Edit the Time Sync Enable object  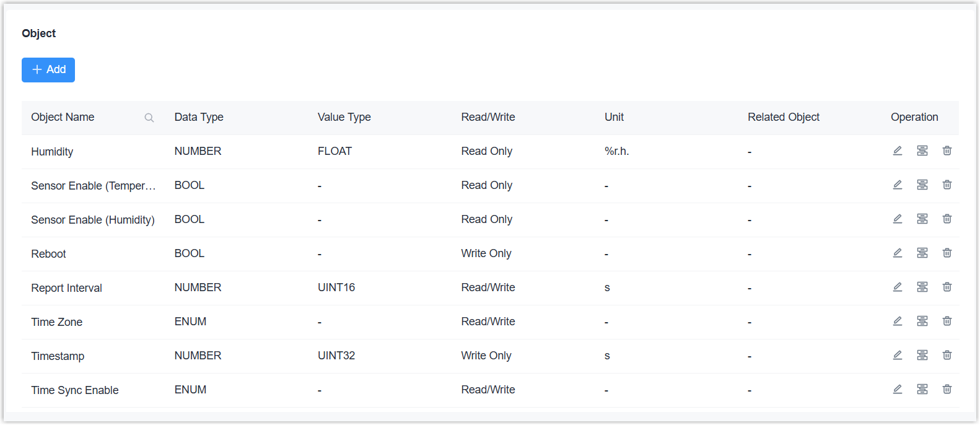point(897,390)
